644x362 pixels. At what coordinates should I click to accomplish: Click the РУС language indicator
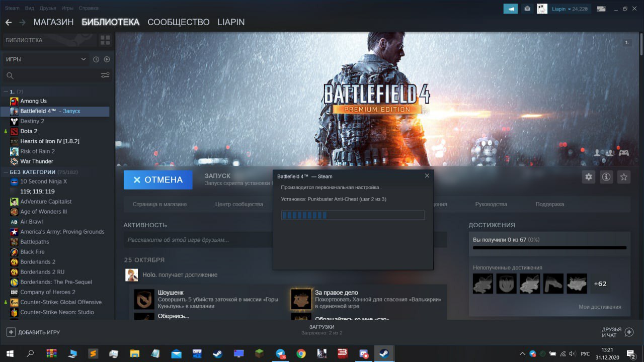[x=585, y=353]
